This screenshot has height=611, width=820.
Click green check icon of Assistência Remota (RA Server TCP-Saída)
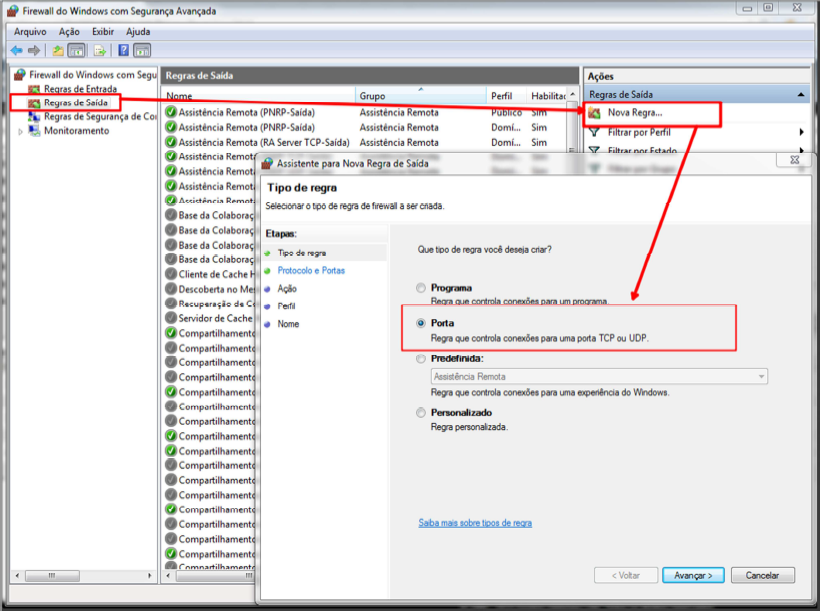coord(171,142)
